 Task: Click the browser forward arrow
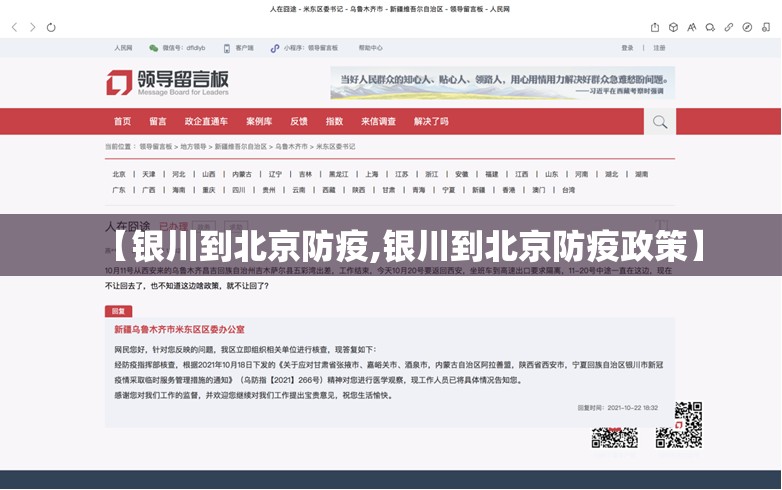coord(33,27)
